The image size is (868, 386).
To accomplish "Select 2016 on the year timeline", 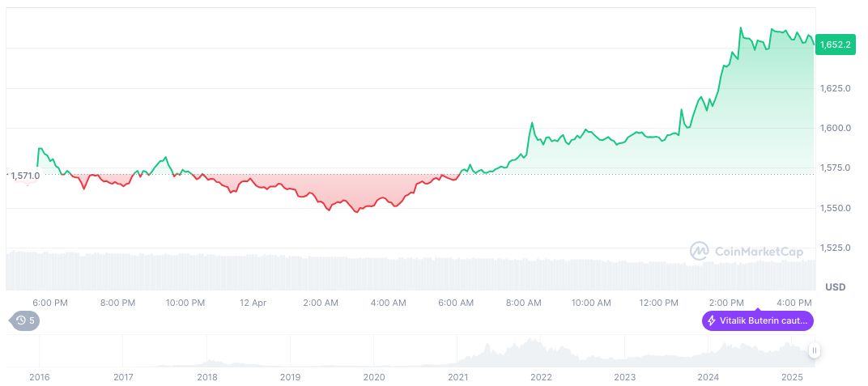I will (x=39, y=377).
